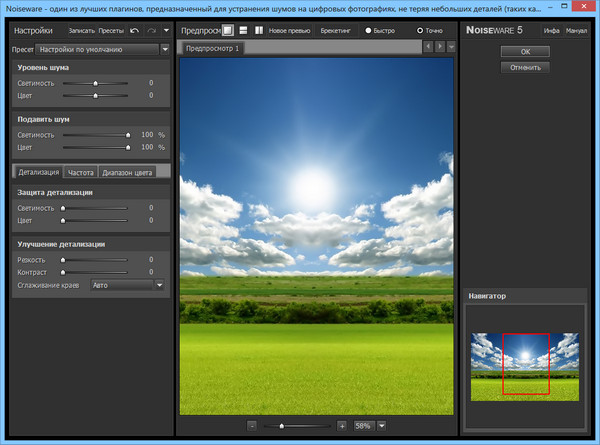The width and height of the screenshot is (600, 445).
Task: Switch to the Частота tab
Action: [x=80, y=172]
